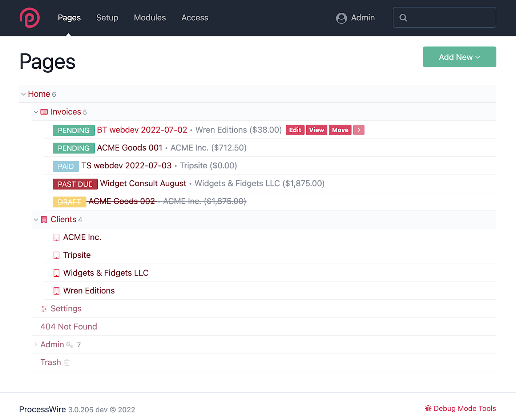Open the Admin user menu

pyautogui.click(x=355, y=18)
